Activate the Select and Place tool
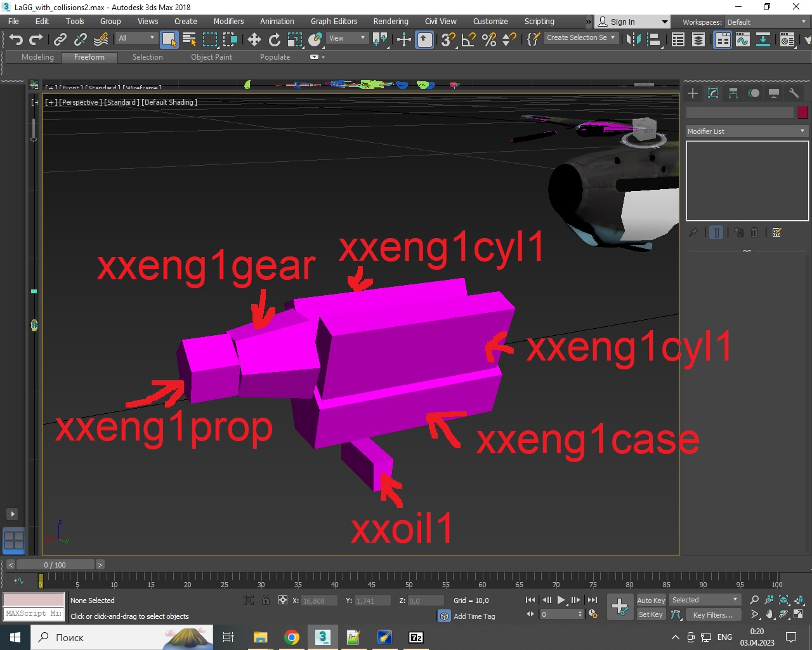Viewport: 812px width, 650px height. pos(315,39)
